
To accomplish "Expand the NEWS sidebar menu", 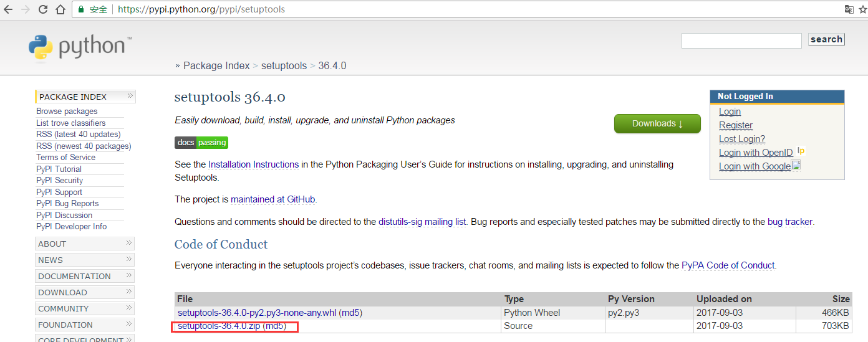I will [x=85, y=260].
